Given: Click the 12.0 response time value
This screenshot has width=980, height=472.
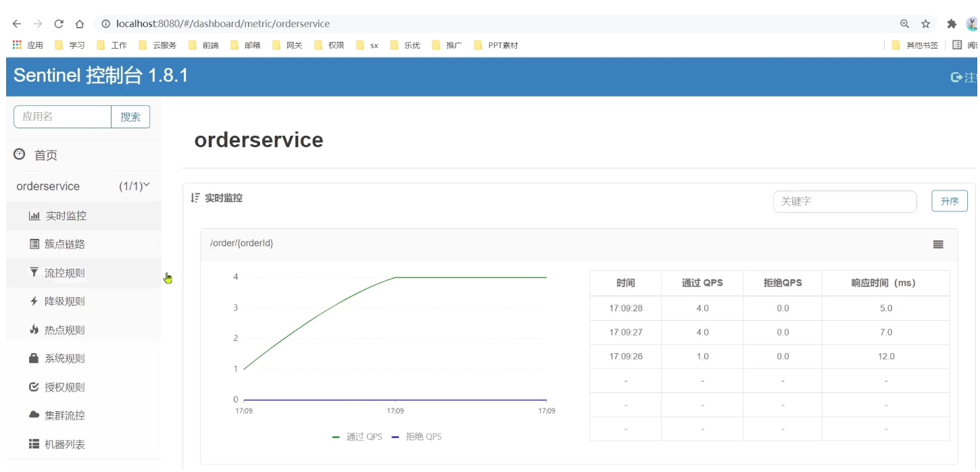Looking at the screenshot, I should click(886, 357).
